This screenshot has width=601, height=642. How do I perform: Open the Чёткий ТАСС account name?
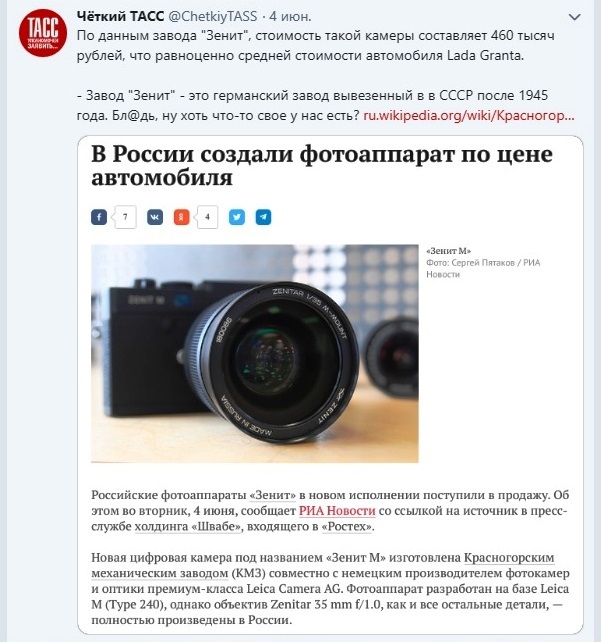(120, 16)
